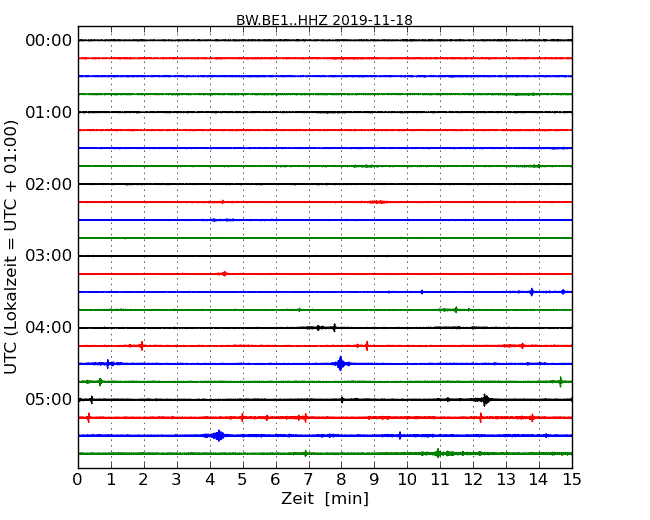Viewport: 650px width, 520px height.
Task: Click x-axis tick label 1
Action: click(x=111, y=479)
